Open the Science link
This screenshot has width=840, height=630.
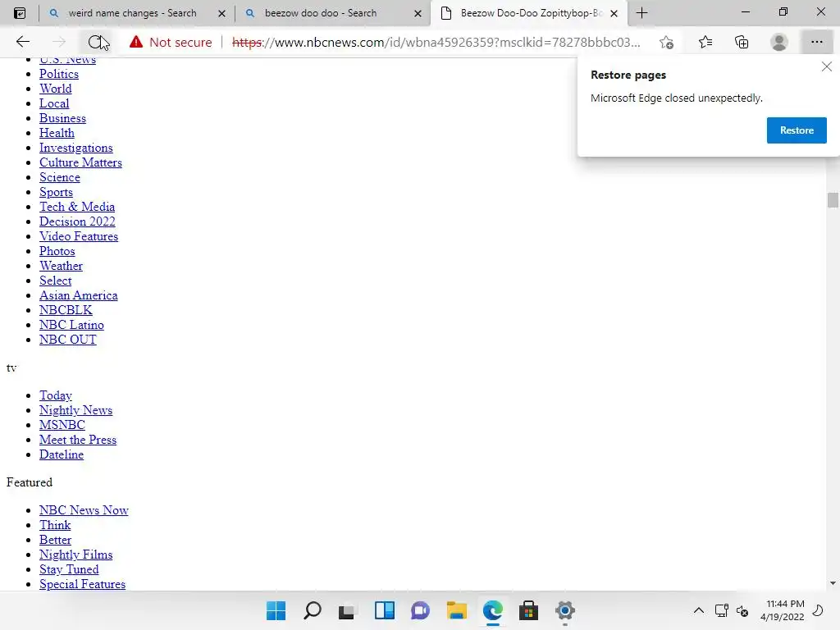[59, 177]
